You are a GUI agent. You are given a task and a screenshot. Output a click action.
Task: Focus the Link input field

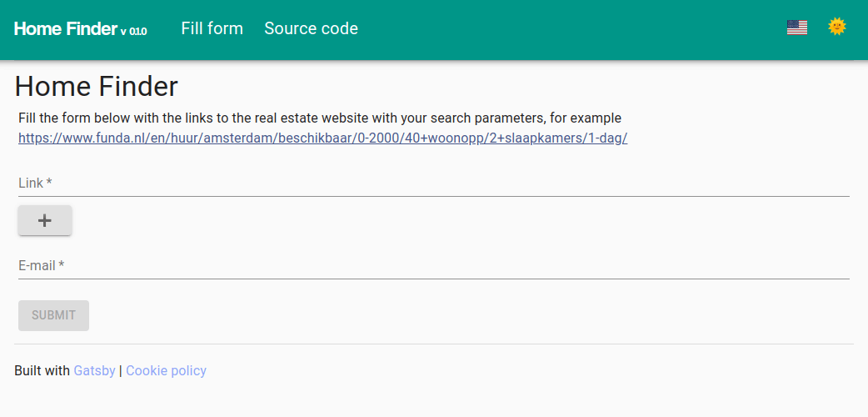[433, 183]
